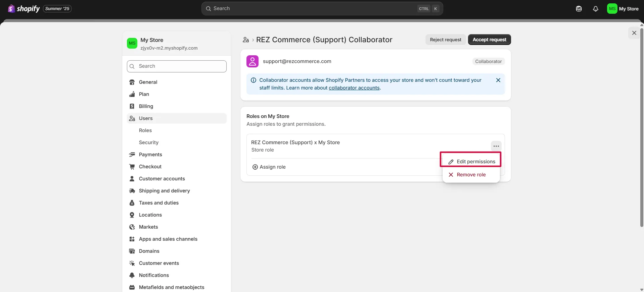
Task: Dismiss the collaborator accounts info banner
Action: (x=498, y=80)
